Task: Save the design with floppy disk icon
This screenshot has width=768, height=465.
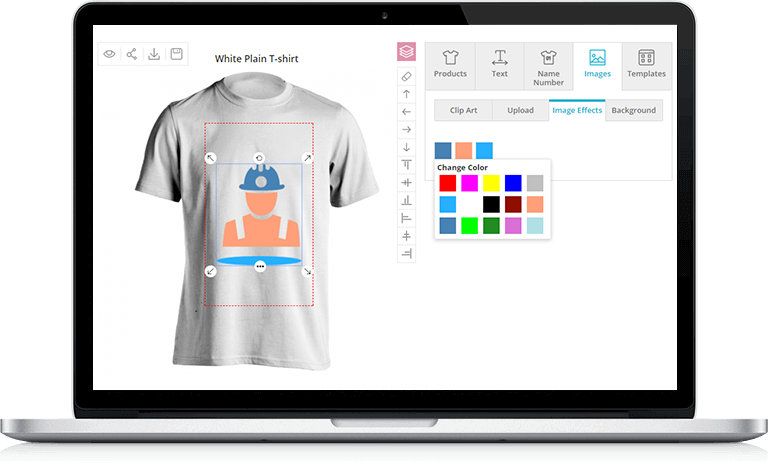Action: 176,54
